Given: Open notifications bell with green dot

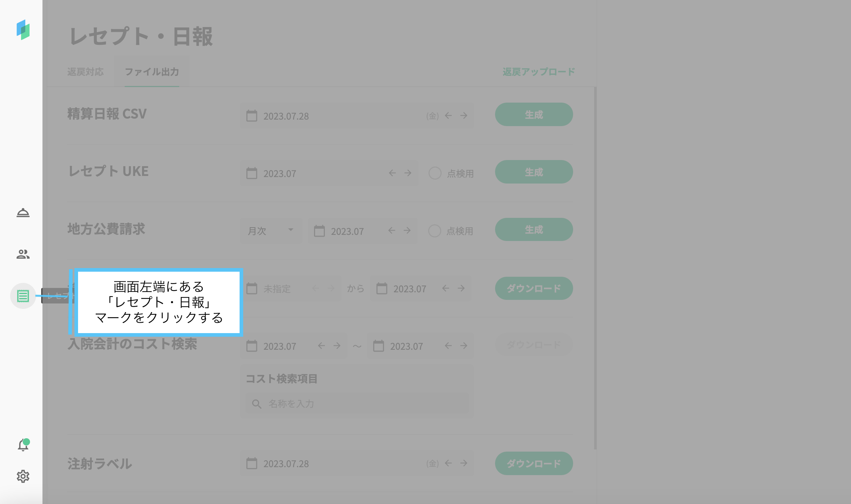Looking at the screenshot, I should click(x=23, y=445).
